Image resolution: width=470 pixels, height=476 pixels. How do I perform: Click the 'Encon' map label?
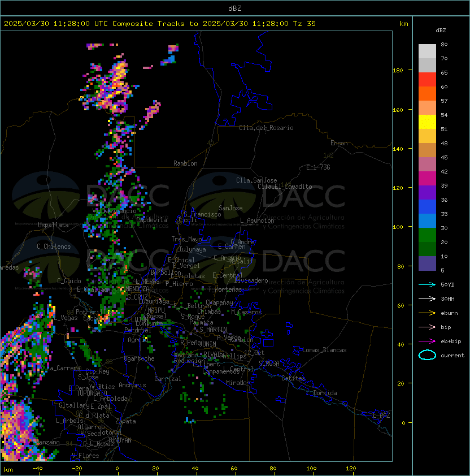pyautogui.click(x=339, y=143)
